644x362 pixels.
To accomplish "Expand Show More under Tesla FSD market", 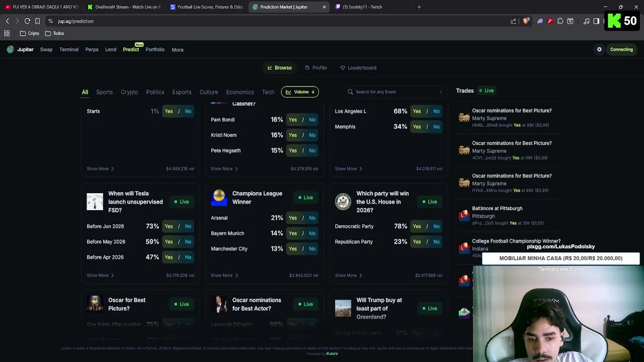I will (100, 276).
